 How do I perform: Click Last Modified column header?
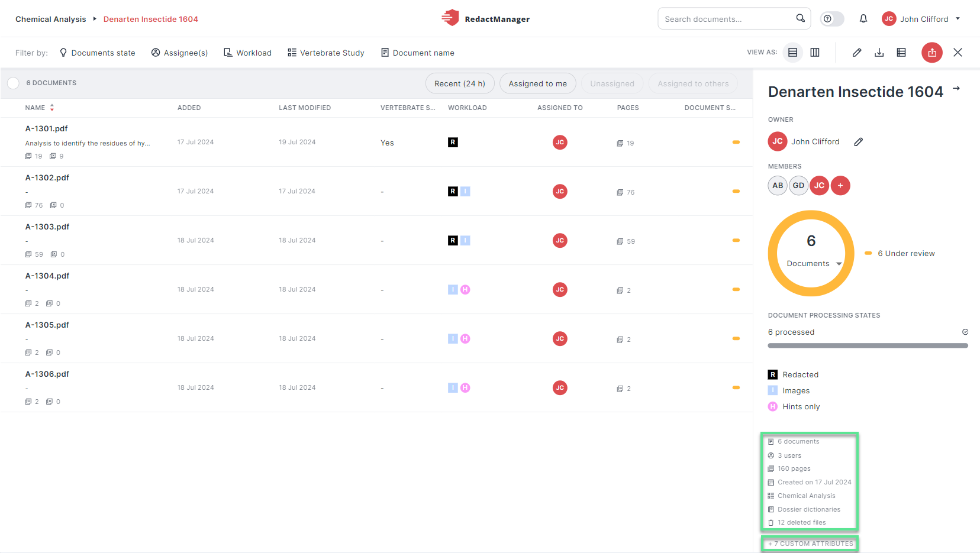coord(305,108)
